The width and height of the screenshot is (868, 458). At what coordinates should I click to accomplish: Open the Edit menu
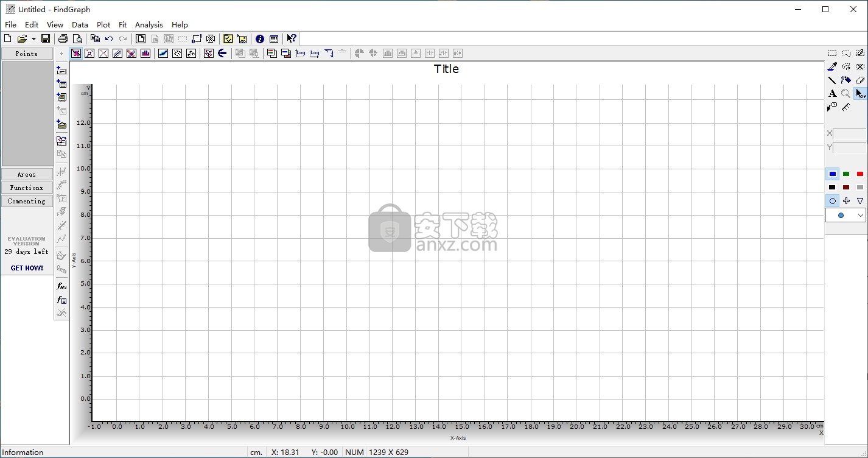pyautogui.click(x=32, y=24)
